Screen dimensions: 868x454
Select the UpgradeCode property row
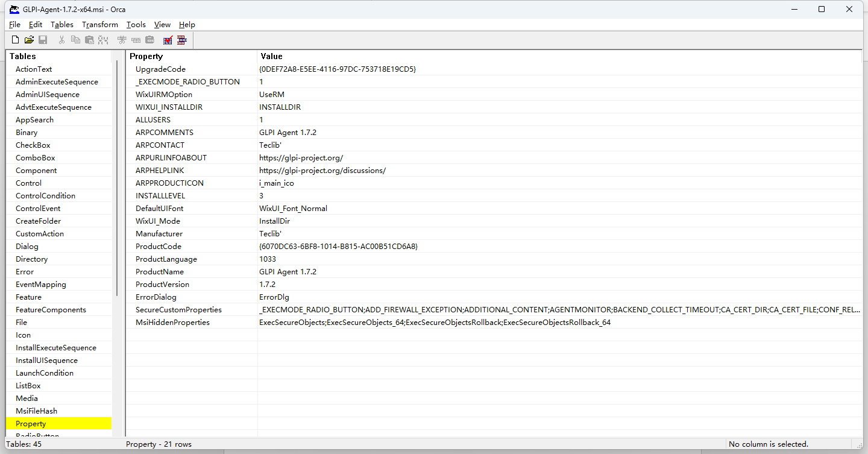(494, 69)
